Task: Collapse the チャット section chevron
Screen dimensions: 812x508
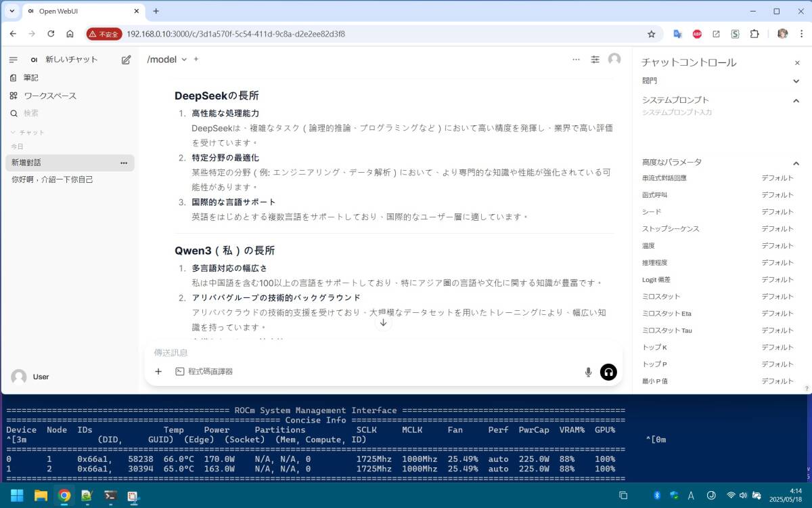Action: (12, 132)
